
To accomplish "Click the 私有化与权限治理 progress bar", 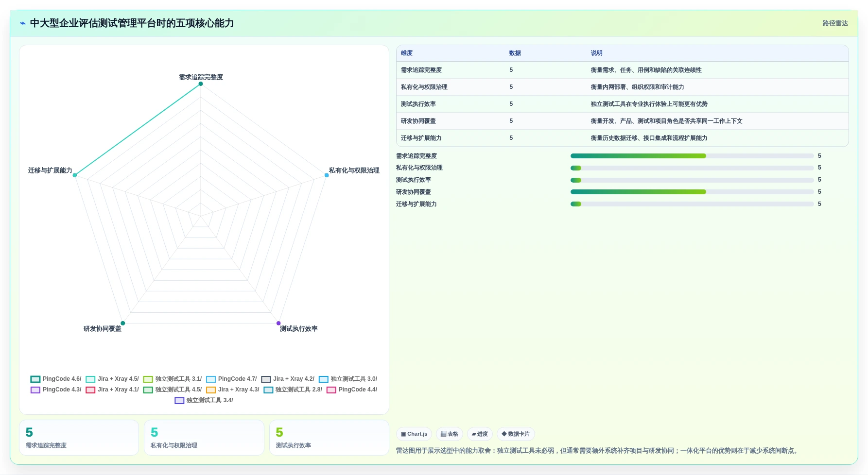I will tap(692, 168).
